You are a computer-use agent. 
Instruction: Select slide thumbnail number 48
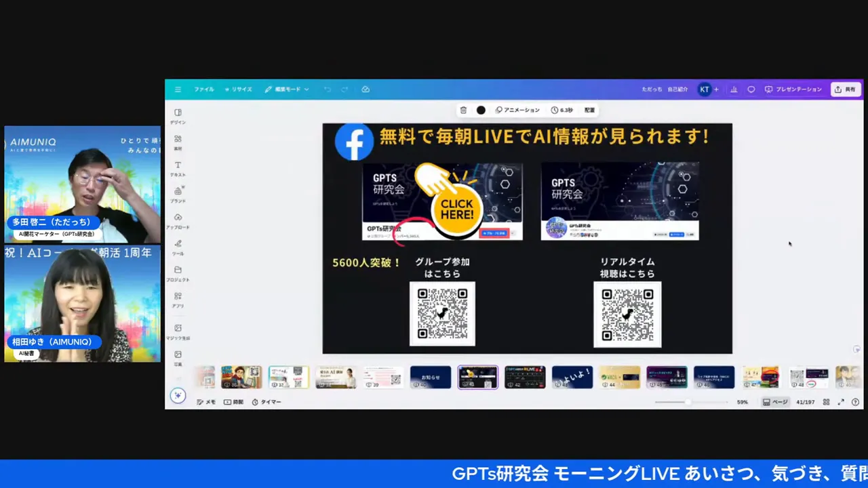tap(809, 378)
